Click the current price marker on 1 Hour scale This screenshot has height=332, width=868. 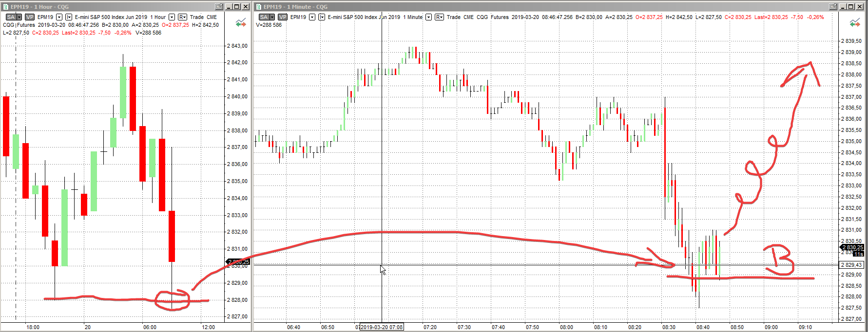(x=239, y=262)
